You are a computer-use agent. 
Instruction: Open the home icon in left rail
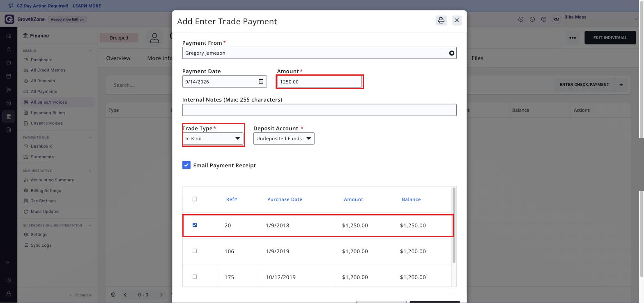point(9,36)
